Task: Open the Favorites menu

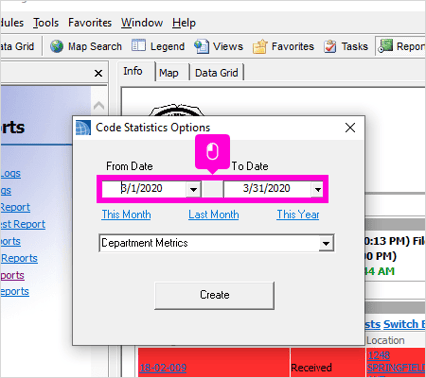Action: (x=90, y=23)
